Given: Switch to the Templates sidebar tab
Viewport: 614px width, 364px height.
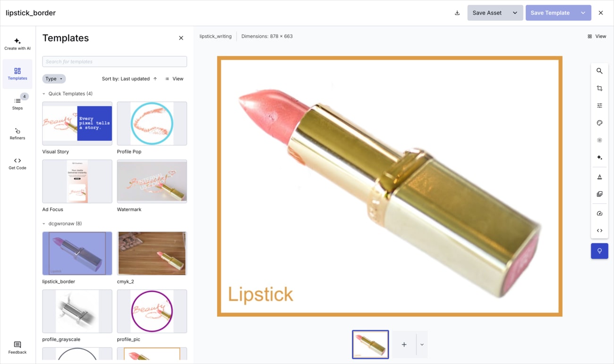Looking at the screenshot, I should (x=17, y=74).
